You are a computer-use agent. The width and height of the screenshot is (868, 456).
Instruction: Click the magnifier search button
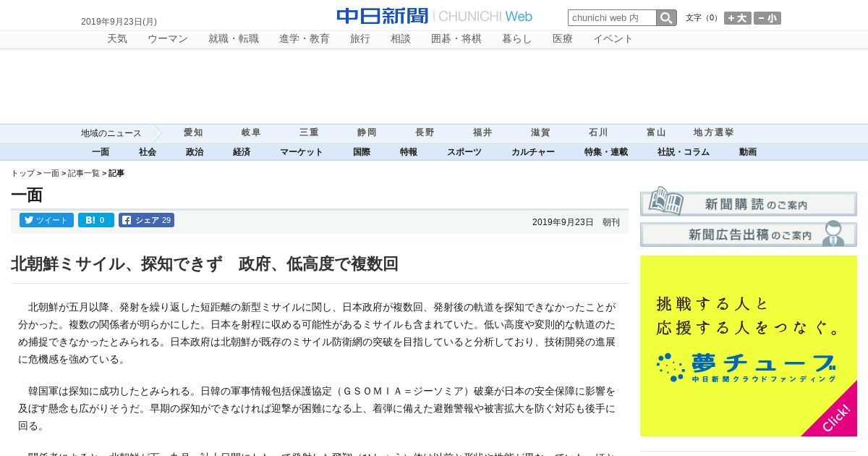tap(666, 17)
